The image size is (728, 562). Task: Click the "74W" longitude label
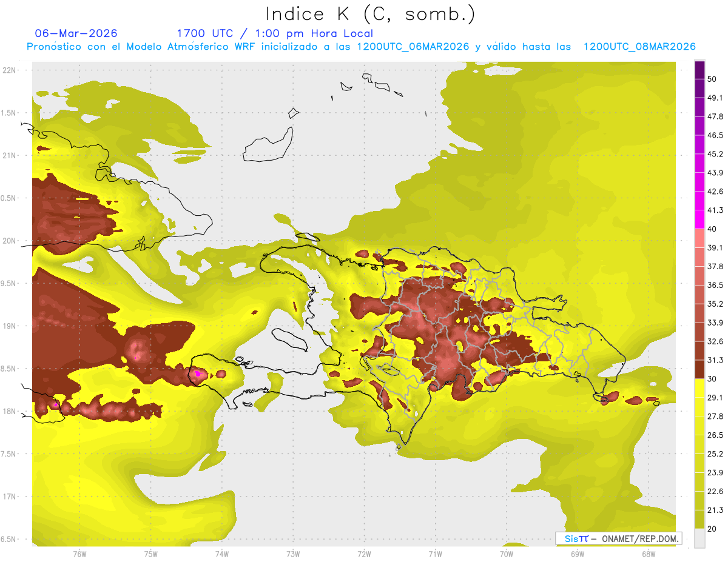coord(222,554)
